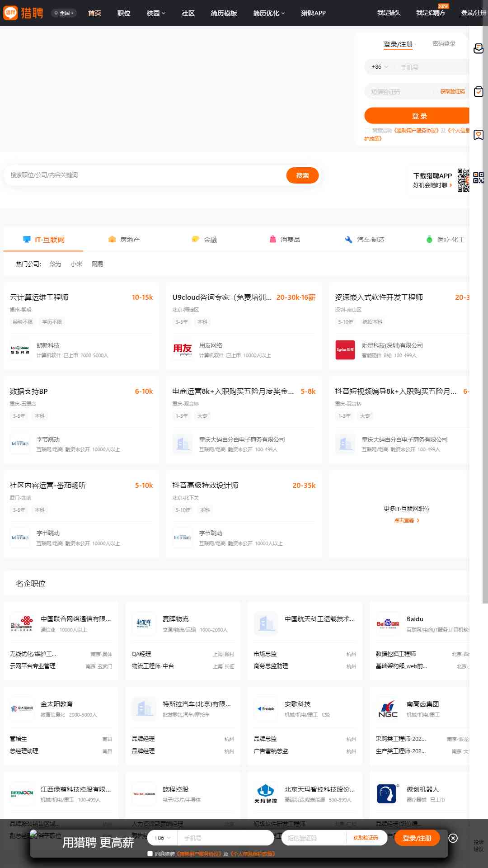Select the 医疗·化工 industry tab
The height and width of the screenshot is (868, 488).
point(445,240)
